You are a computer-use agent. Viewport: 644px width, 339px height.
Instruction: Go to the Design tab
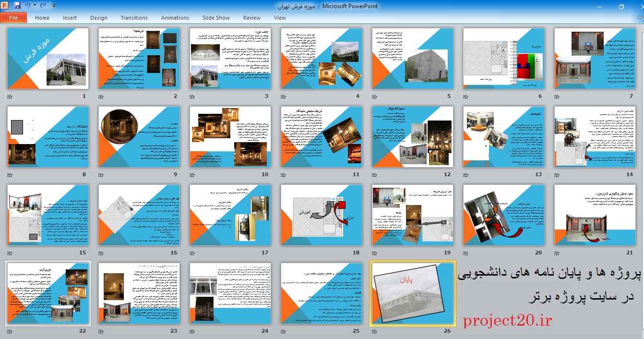[x=98, y=18]
